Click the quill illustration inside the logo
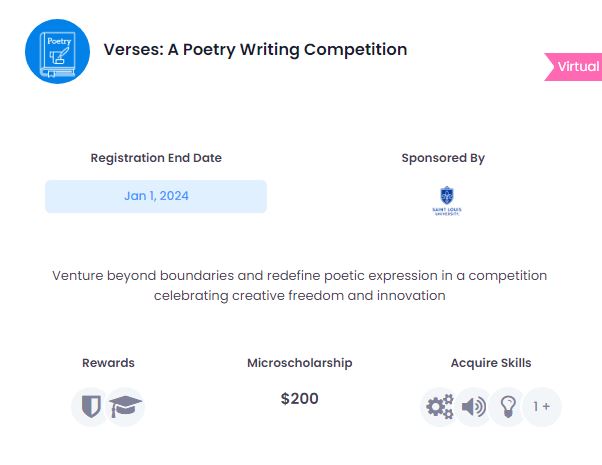Image resolution: width=602 pixels, height=465 pixels. pyautogui.click(x=60, y=56)
